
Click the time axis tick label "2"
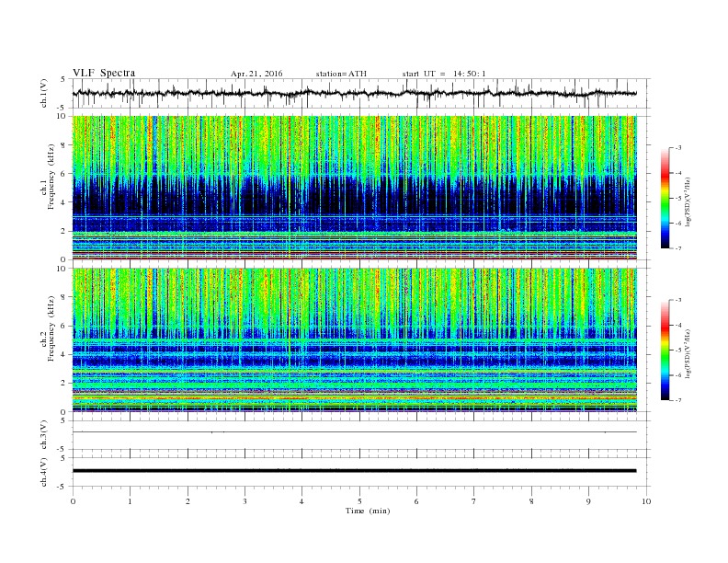click(x=188, y=501)
